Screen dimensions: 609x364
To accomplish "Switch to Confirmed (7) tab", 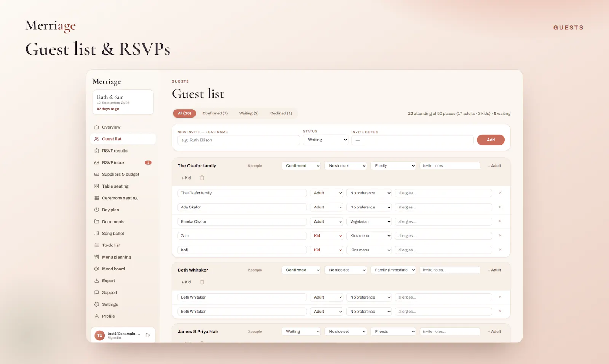I will pos(215,113).
